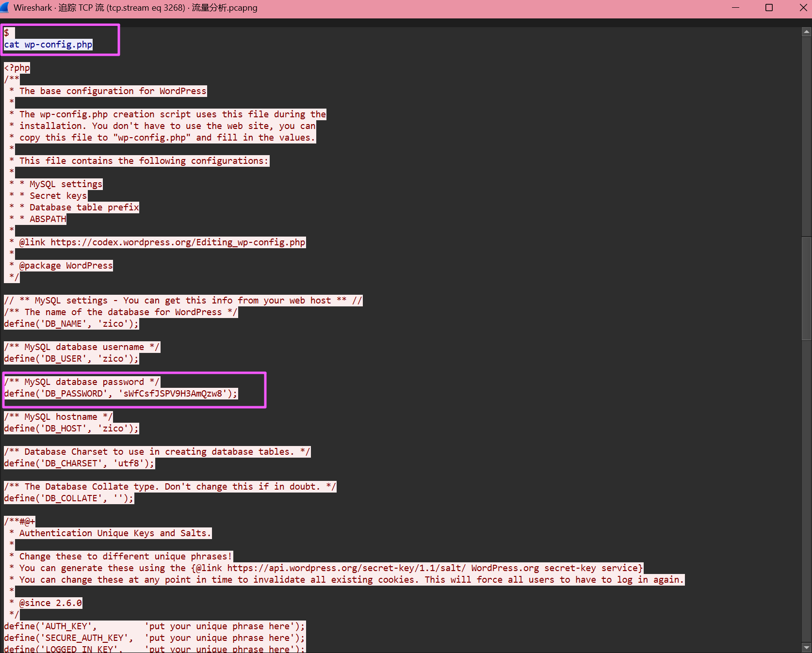Click the '* * MySQL settings' line
Viewport: 812px width, 653px height.
56,184
